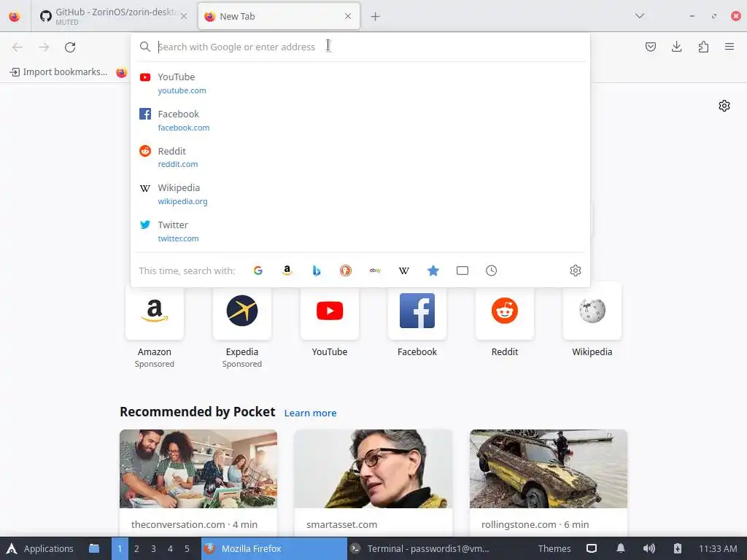Switch to workspace 4
This screenshot has width=747, height=560.
click(x=170, y=548)
